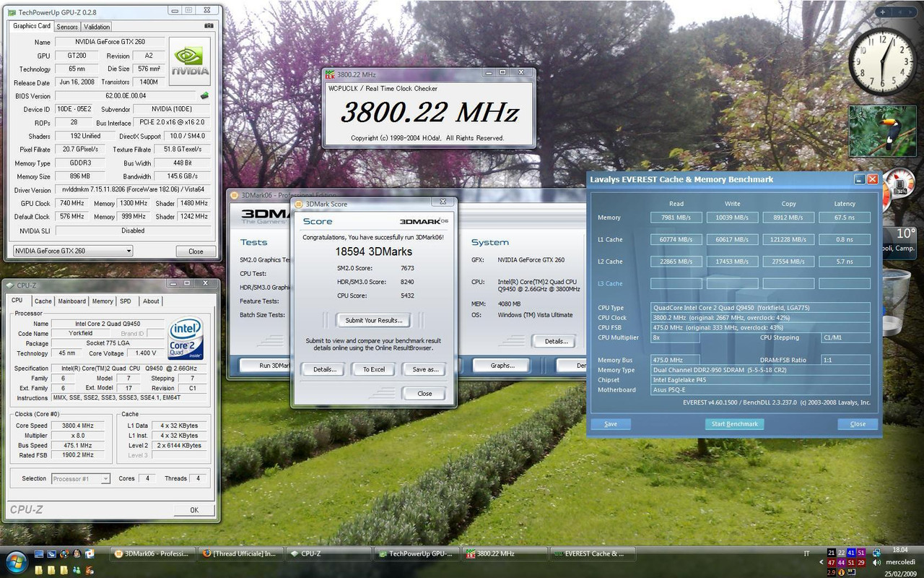The width and height of the screenshot is (924, 578).
Task: Open the Mainboard tab in CPU-Z
Action: pyautogui.click(x=71, y=301)
